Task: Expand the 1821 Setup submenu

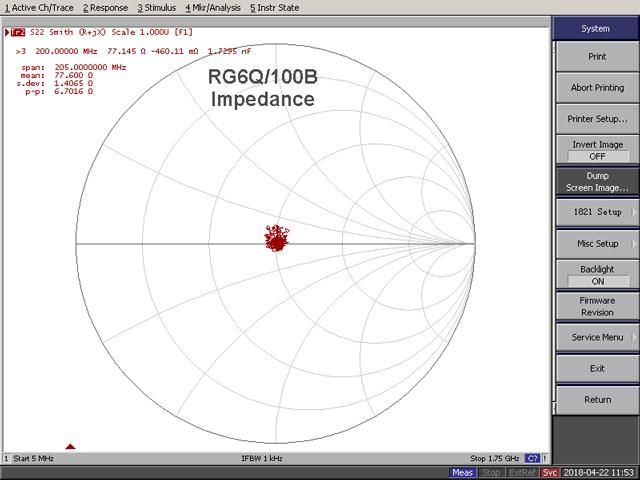Action: click(x=597, y=212)
